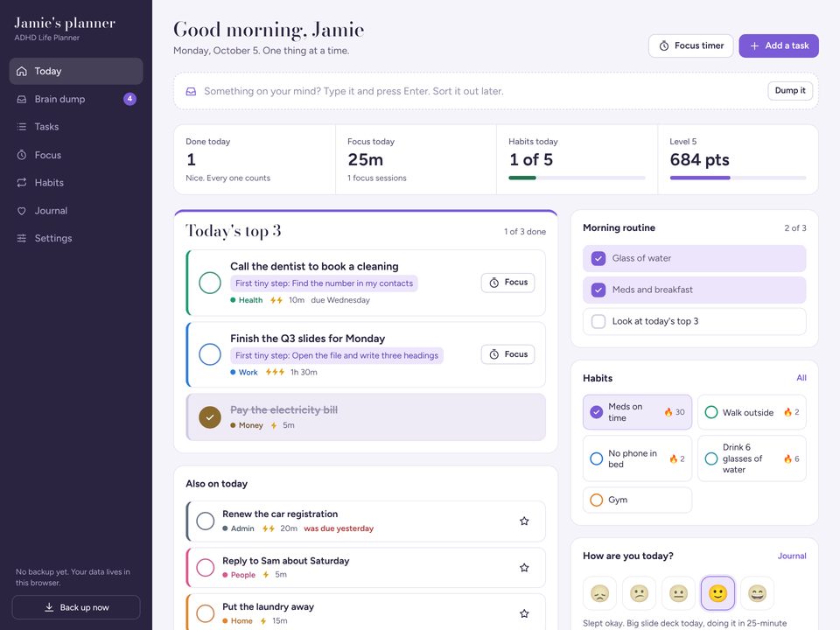This screenshot has height=630, width=840.
Task: Open All habits link
Action: pos(801,378)
